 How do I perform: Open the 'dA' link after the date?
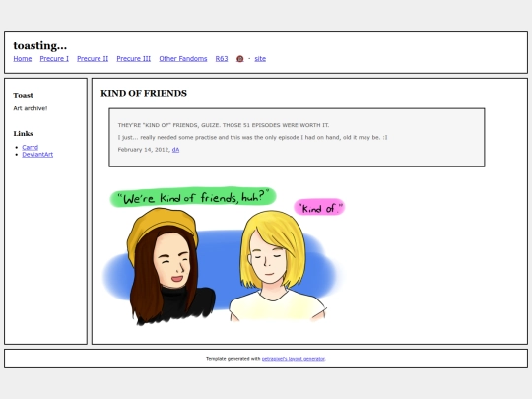point(175,150)
